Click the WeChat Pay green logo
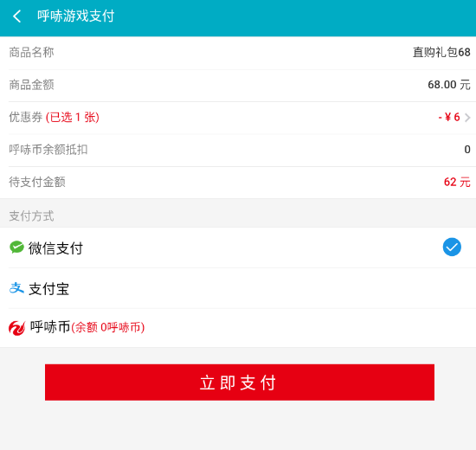Image resolution: width=476 pixels, height=450 pixels. point(16,247)
